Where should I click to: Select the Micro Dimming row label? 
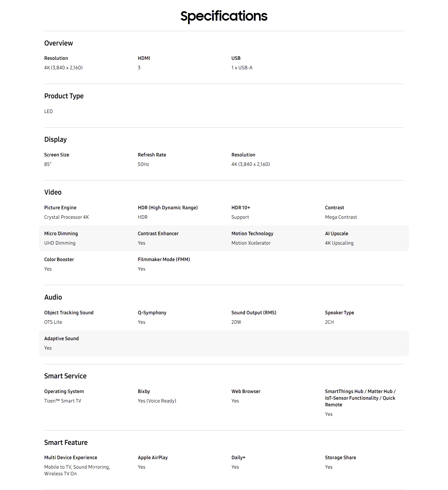(x=61, y=233)
